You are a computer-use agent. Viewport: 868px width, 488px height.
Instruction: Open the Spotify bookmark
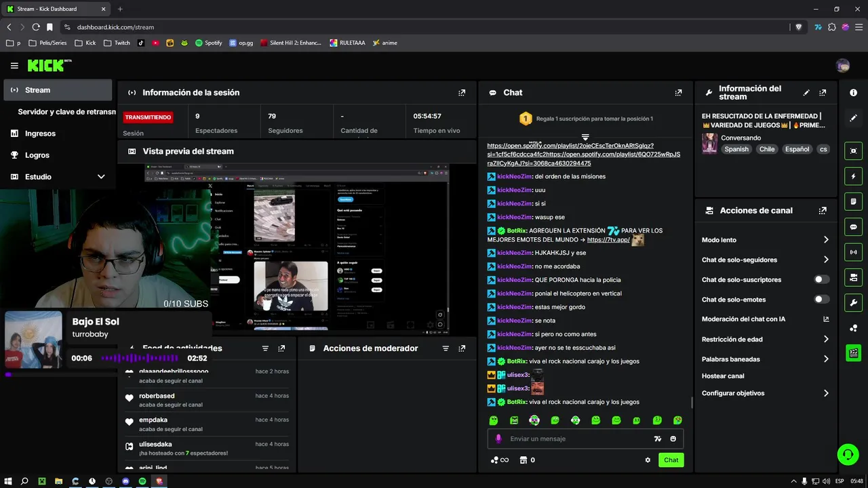coord(208,43)
